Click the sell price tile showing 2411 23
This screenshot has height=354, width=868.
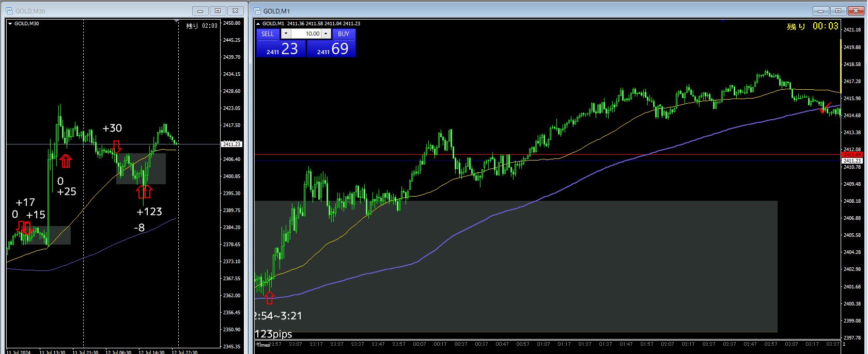(x=281, y=49)
